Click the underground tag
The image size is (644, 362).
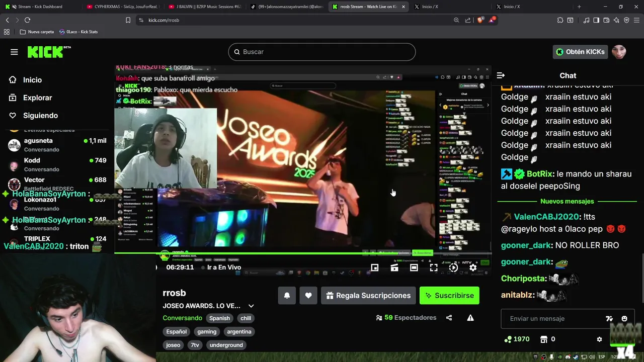(x=226, y=345)
